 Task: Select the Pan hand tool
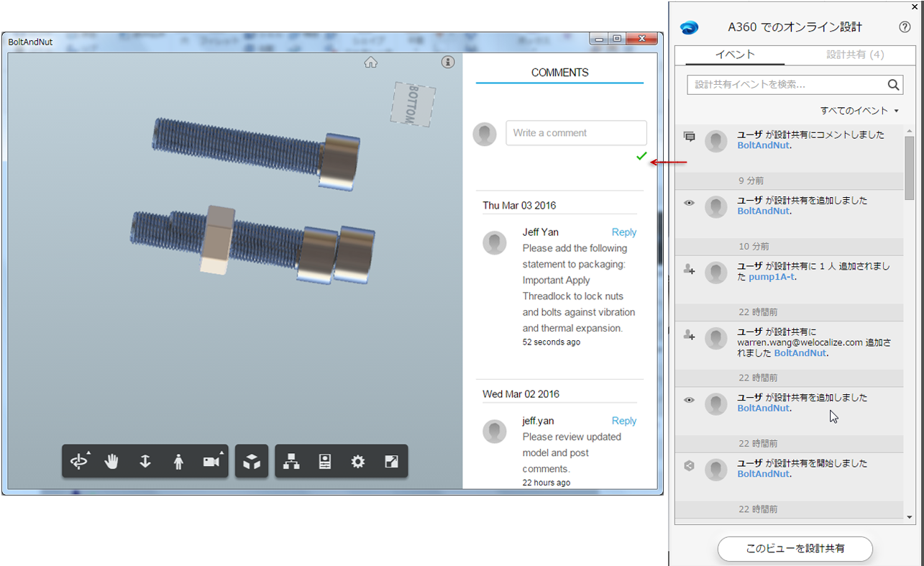pos(111,462)
